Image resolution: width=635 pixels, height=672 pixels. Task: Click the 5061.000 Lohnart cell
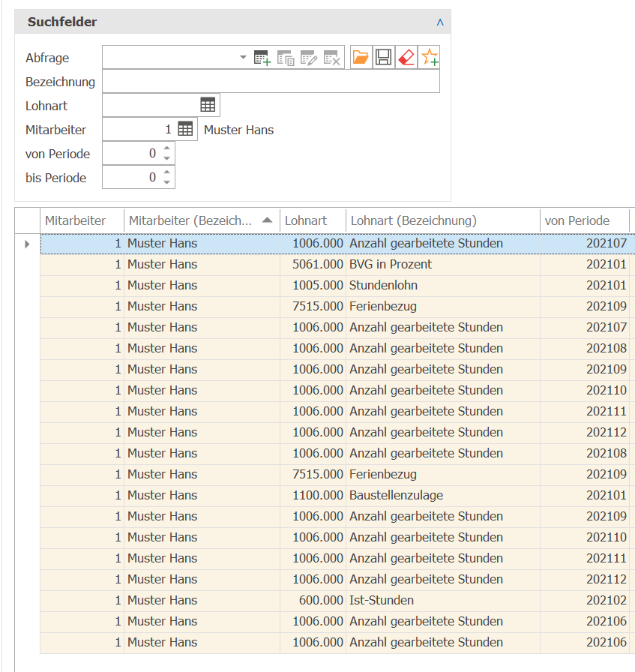tap(313, 265)
